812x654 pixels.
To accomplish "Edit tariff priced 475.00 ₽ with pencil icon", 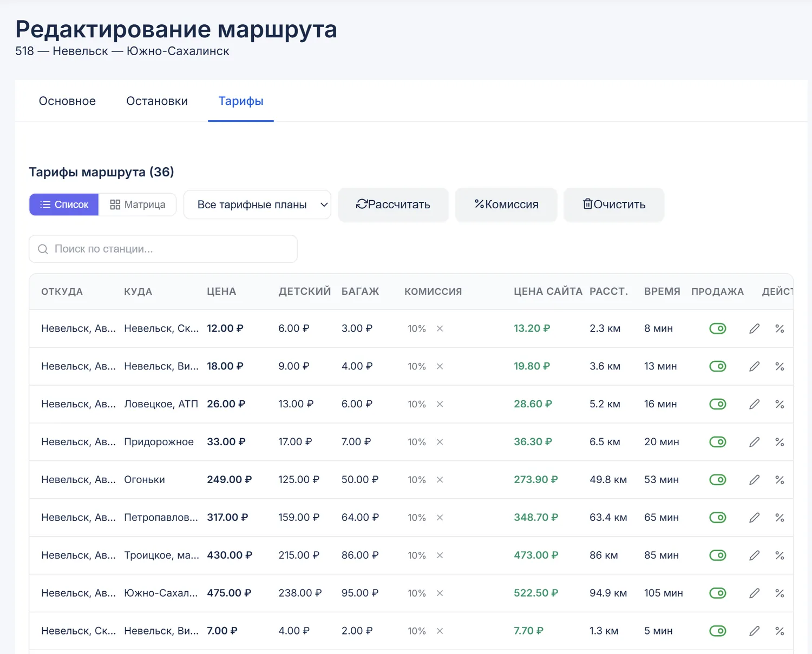I will (x=754, y=593).
